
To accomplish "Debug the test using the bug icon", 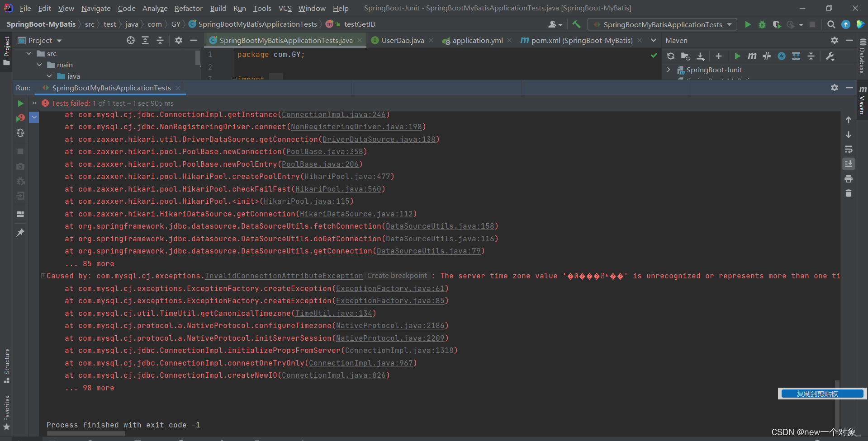I will point(762,24).
